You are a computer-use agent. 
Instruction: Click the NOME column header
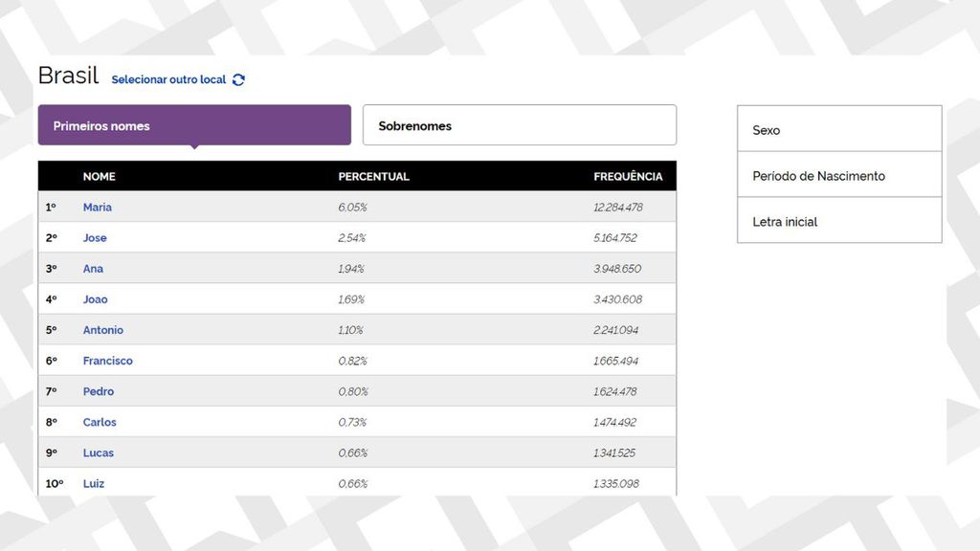(x=100, y=176)
